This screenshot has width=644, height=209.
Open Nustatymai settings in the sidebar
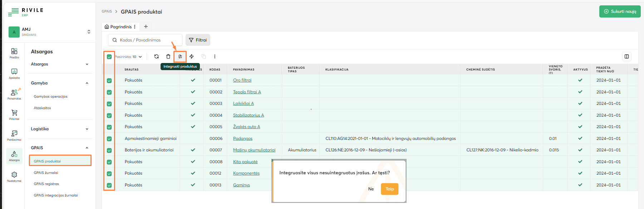[x=14, y=176]
